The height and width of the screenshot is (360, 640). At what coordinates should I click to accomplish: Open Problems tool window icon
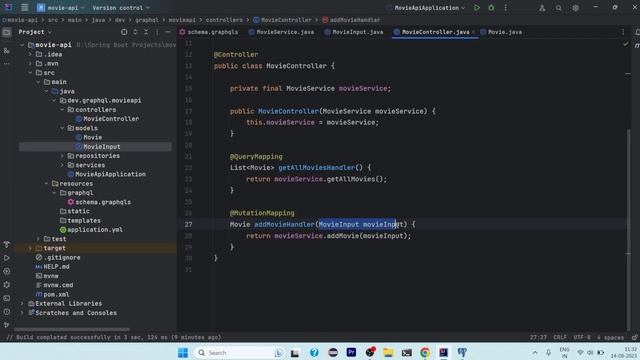coord(7,312)
